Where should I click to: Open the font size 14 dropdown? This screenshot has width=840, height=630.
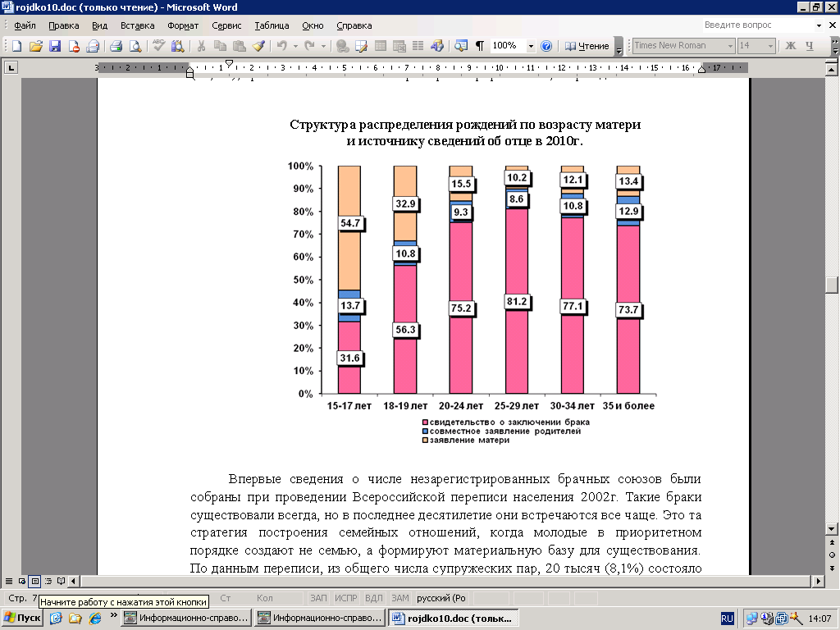tap(770, 46)
